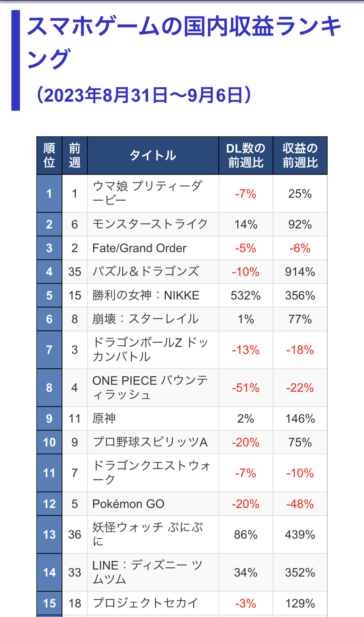
Task: Select the 原神 title cell
Action: tap(153, 419)
